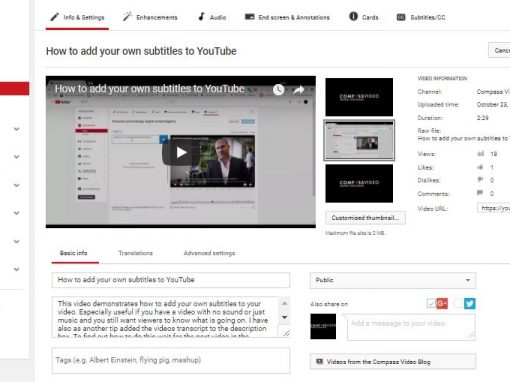The image size is (510, 382).
Task: Open the Info & Settings tab
Action: (77, 17)
